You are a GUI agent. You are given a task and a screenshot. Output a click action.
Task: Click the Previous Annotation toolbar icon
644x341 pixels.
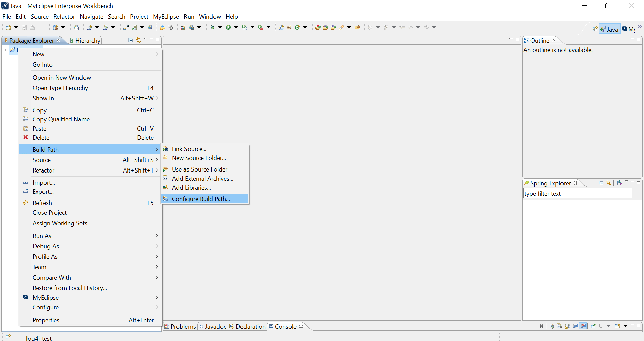point(386,27)
